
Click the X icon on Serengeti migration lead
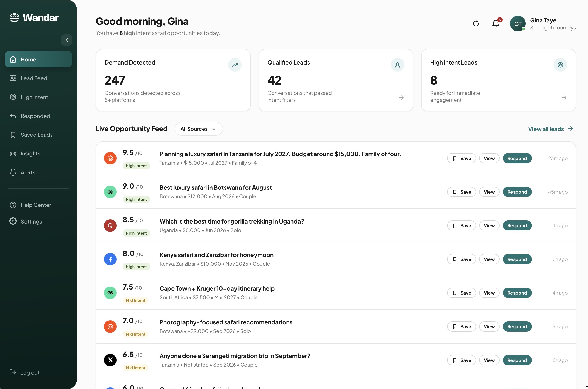pyautogui.click(x=110, y=360)
